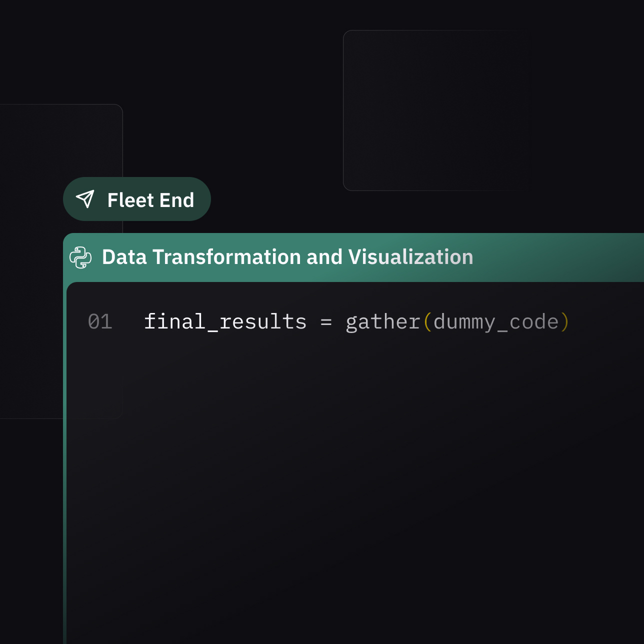This screenshot has width=644, height=644.
Task: Click the paper plane send icon
Action: (x=85, y=199)
